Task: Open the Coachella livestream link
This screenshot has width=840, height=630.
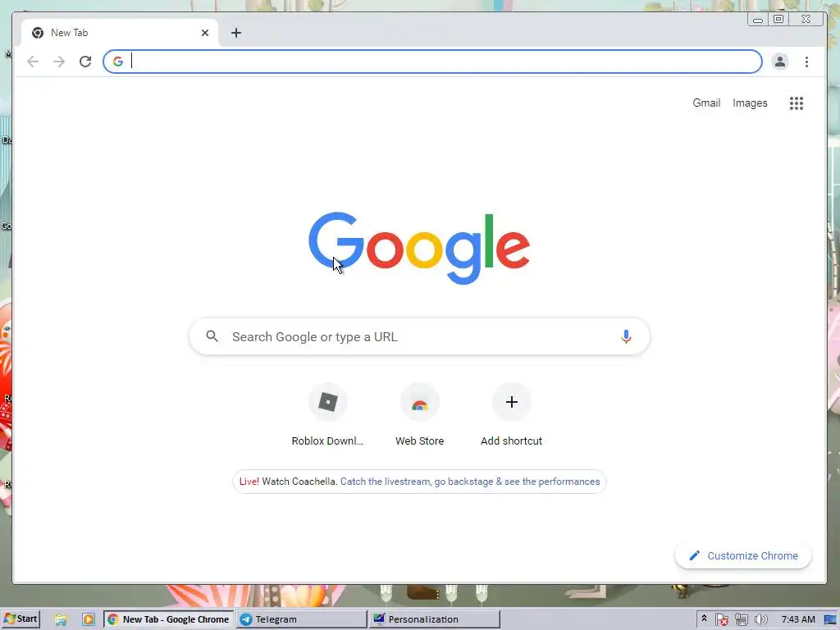Action: pos(470,481)
